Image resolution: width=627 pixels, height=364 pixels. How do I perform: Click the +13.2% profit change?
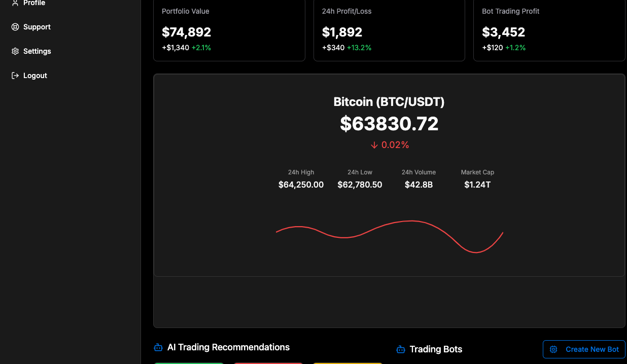coord(359,48)
